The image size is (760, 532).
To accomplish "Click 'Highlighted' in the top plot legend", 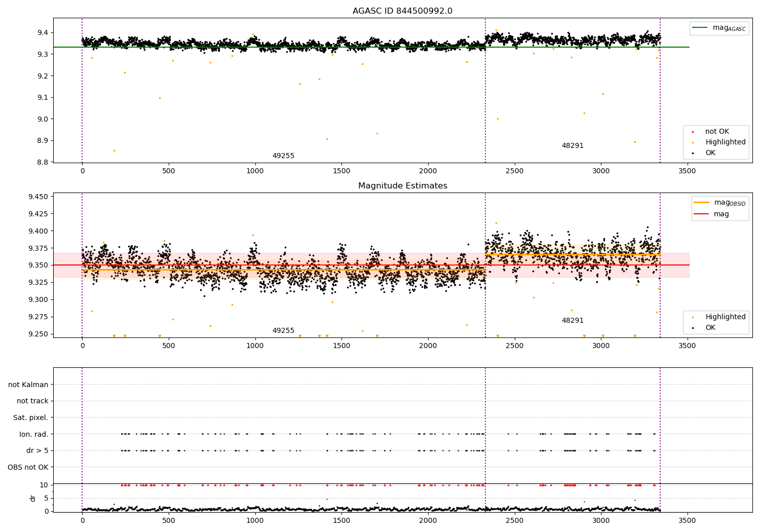I will click(x=726, y=142).
